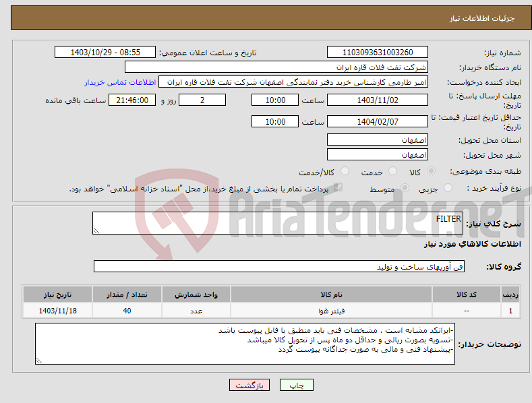This screenshot has width=532, height=403.
Task: Click row number 1 cell
Action: coord(510,311)
